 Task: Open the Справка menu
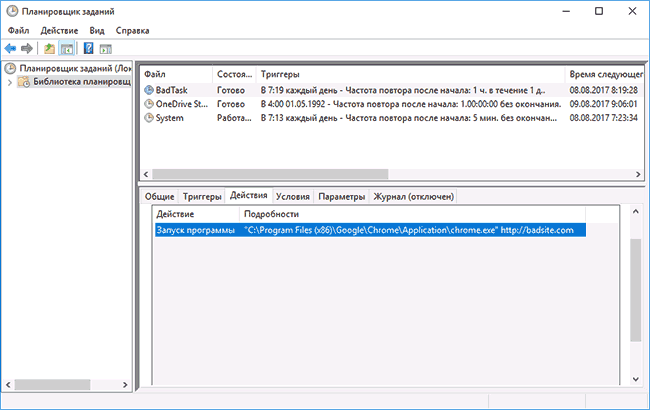pos(133,30)
